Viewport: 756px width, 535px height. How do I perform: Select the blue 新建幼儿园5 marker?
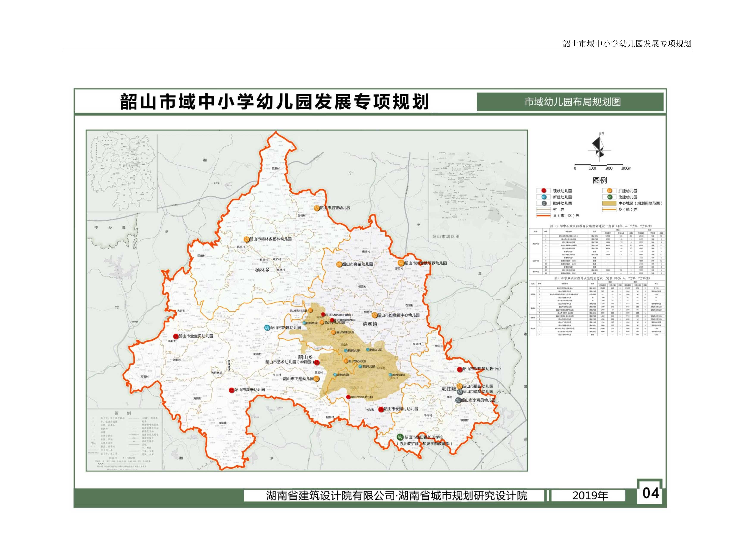tap(335, 375)
